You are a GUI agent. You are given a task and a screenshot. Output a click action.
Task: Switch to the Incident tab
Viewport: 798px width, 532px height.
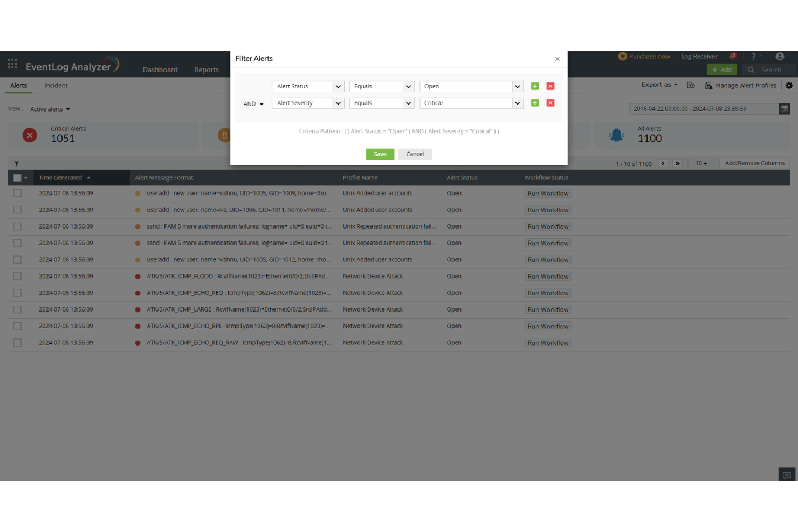pyautogui.click(x=56, y=85)
